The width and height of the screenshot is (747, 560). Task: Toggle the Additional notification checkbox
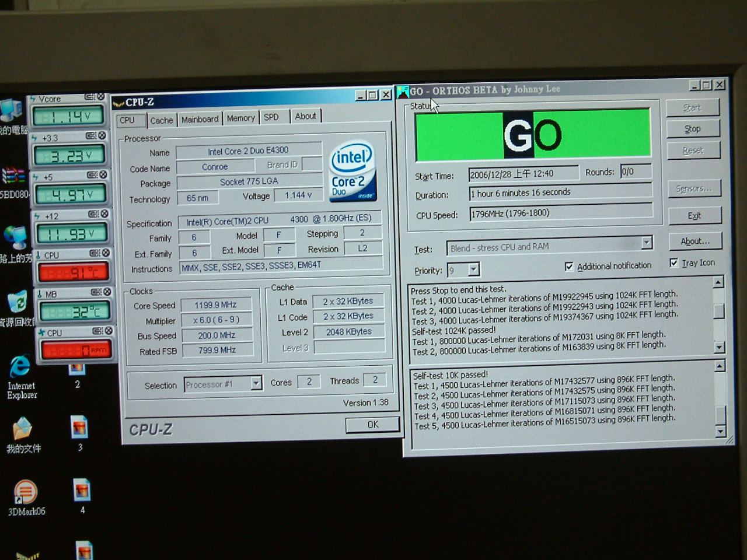(x=569, y=267)
